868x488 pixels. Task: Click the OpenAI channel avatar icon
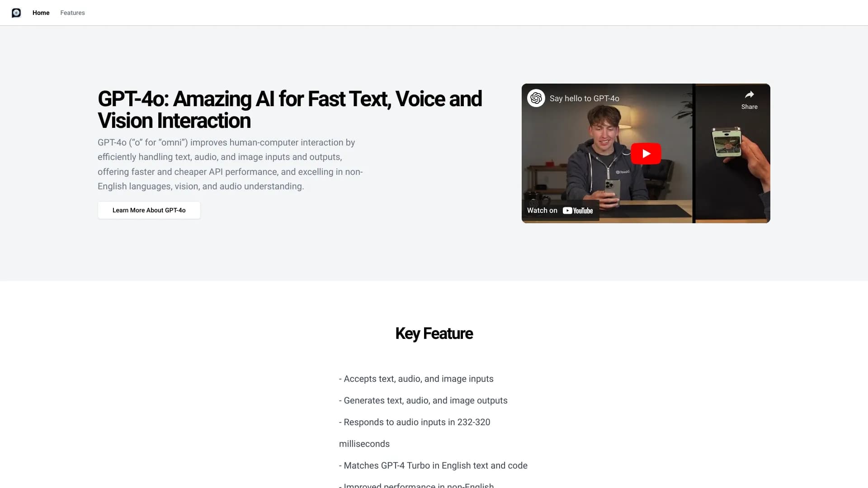click(x=536, y=98)
